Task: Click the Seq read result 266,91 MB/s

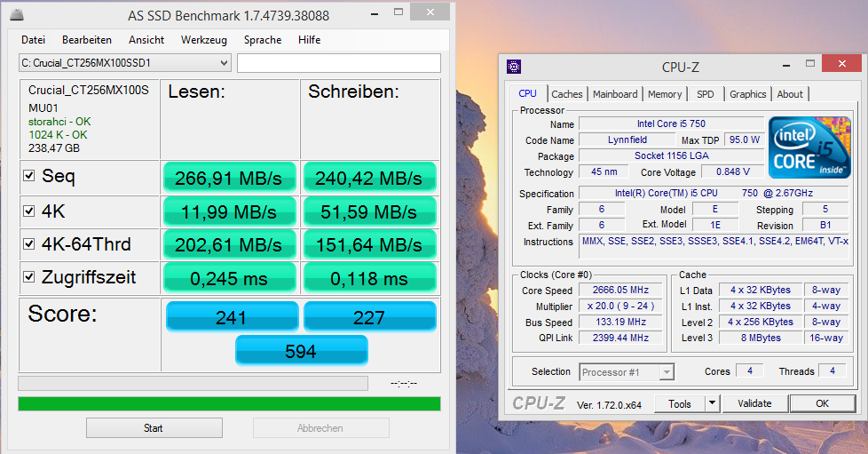Action: pos(229,178)
